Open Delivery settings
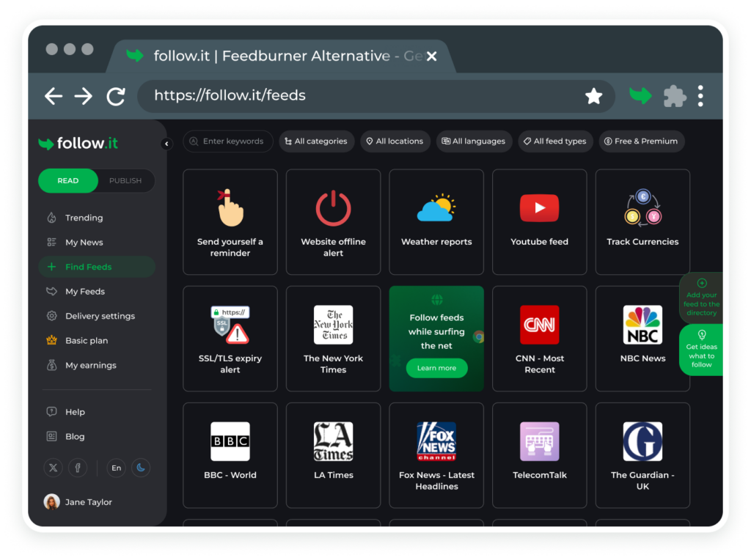Screen dimensions: 751x560 (x=96, y=316)
